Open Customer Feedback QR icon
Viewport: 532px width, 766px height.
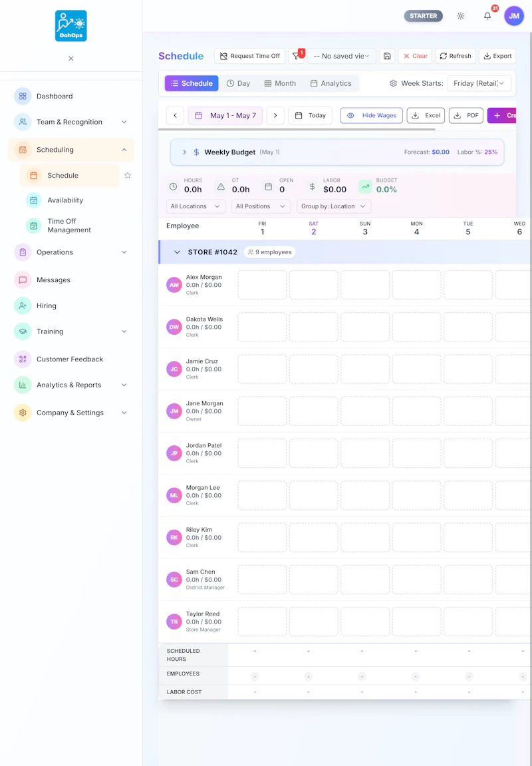(23, 359)
